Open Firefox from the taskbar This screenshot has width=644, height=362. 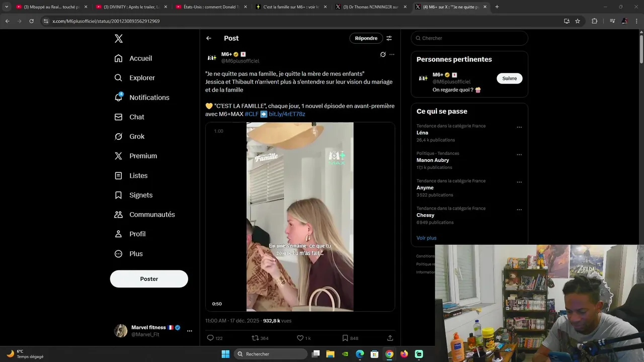(404, 354)
